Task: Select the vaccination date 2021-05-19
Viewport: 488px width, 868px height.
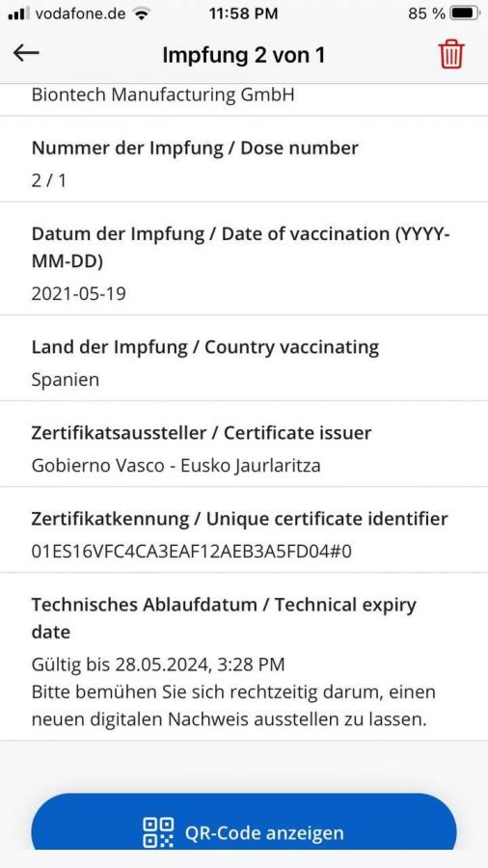Action: point(78,293)
